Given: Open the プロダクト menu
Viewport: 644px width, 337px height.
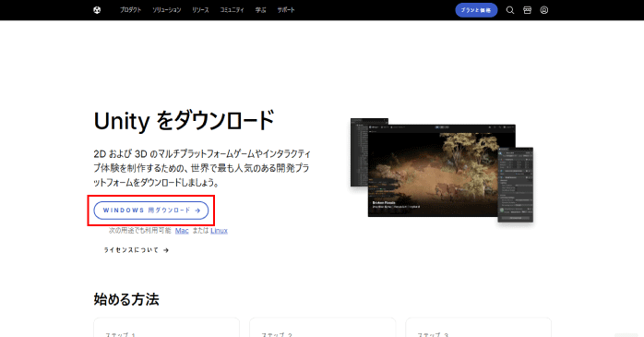Looking at the screenshot, I should point(131,10).
